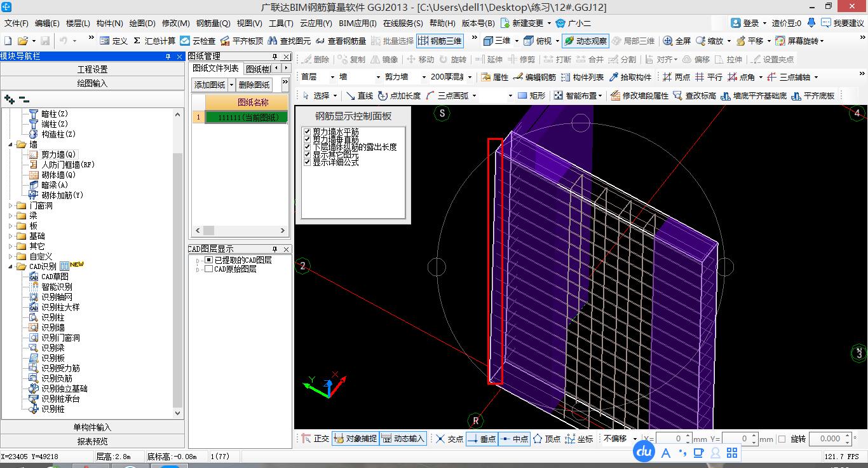Select 识别柱大样 tree item

[x=60, y=307]
